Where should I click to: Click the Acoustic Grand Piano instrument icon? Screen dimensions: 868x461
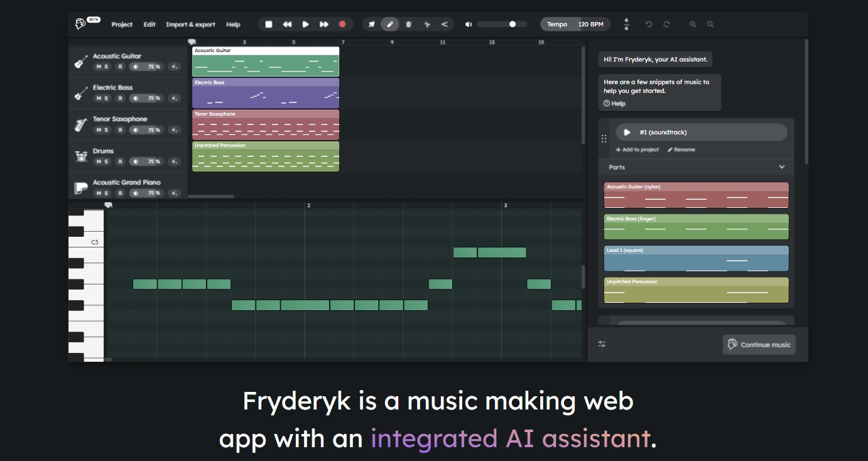80,188
